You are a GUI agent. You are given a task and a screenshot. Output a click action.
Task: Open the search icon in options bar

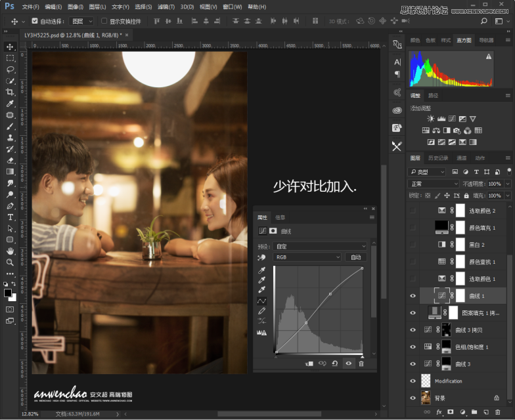pyautogui.click(x=483, y=21)
